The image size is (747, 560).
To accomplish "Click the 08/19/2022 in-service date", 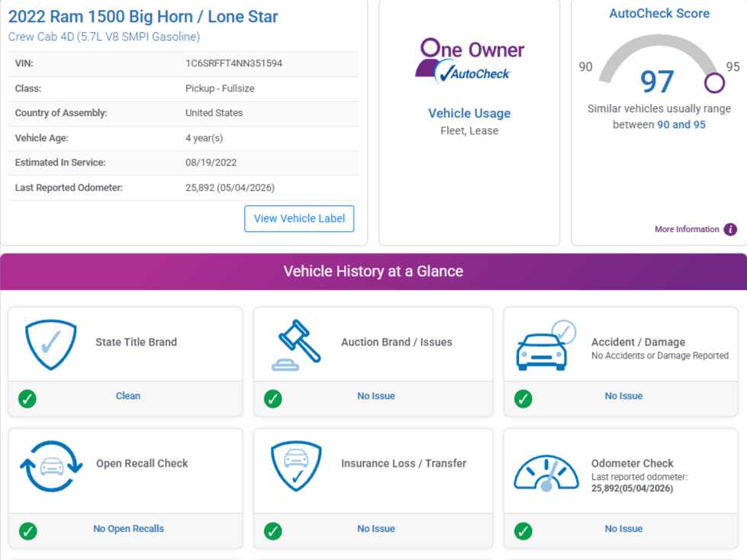I will tap(211, 163).
